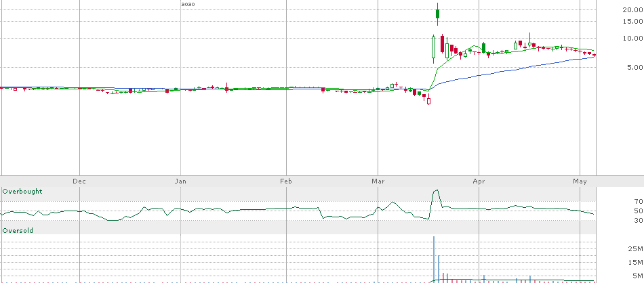Click the Overbought label
The width and height of the screenshot is (644, 283).
click(x=22, y=191)
